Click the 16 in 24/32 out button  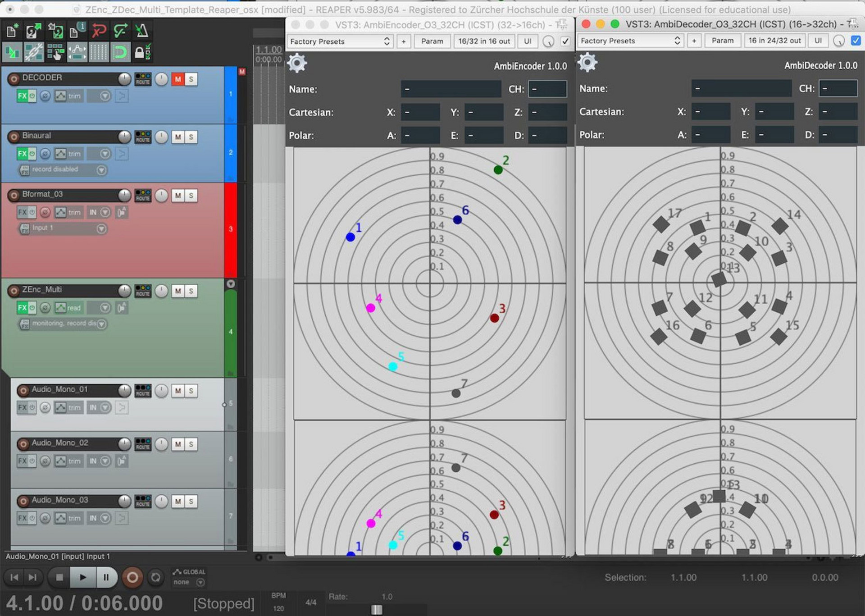(x=774, y=41)
